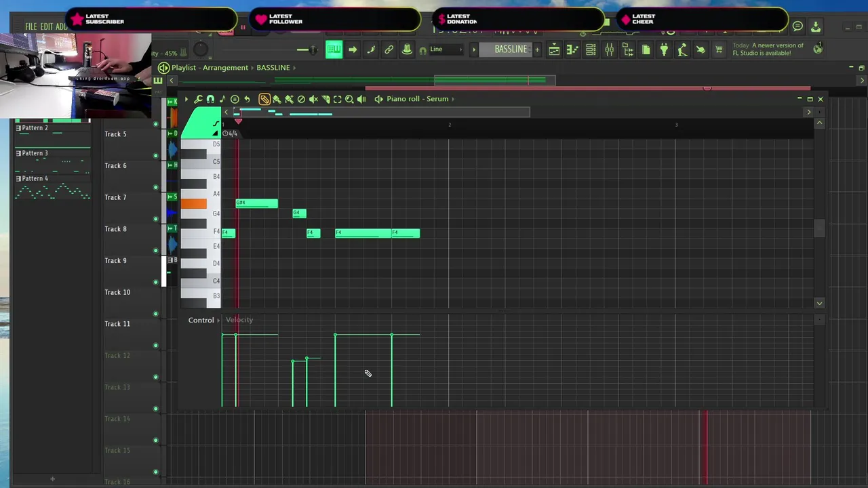Click the Playlist window logo icon
The height and width of the screenshot is (488, 868).
point(163,68)
